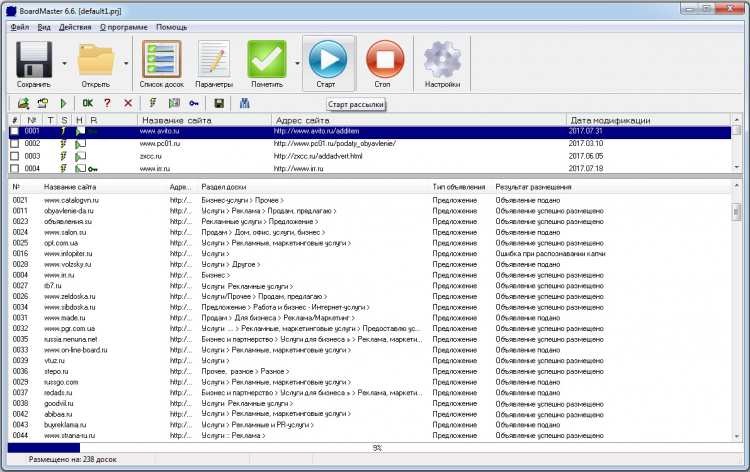The width and height of the screenshot is (750, 472).
Task: Click the Start (Старт) mailing button
Action: [328, 62]
